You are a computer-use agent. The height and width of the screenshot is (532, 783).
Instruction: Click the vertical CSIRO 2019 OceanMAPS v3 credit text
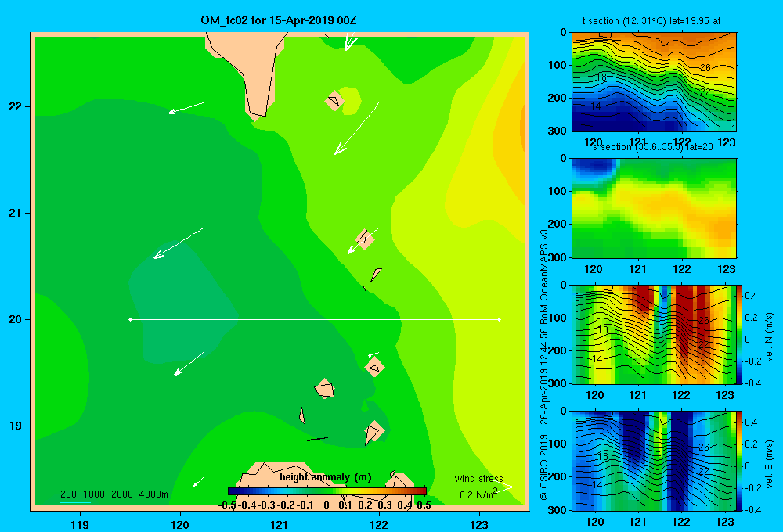point(544,365)
